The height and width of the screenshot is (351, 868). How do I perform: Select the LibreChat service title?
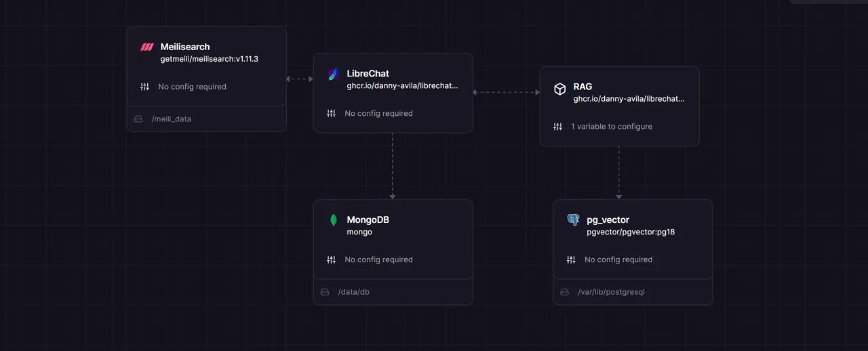(368, 73)
